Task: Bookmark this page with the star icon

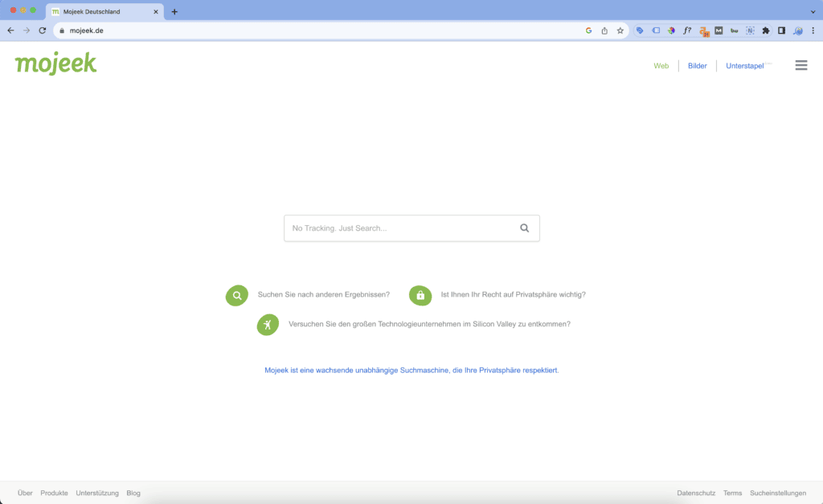Action: [x=620, y=31]
